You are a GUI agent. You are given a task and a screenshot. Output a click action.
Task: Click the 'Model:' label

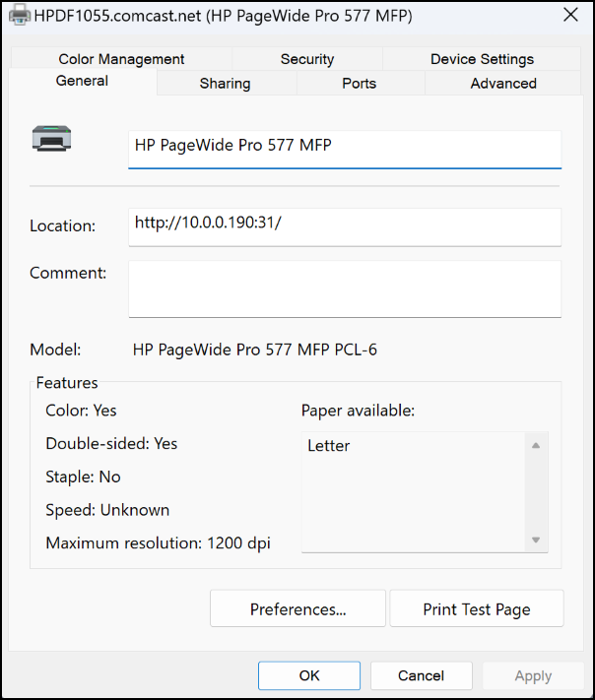pos(55,350)
